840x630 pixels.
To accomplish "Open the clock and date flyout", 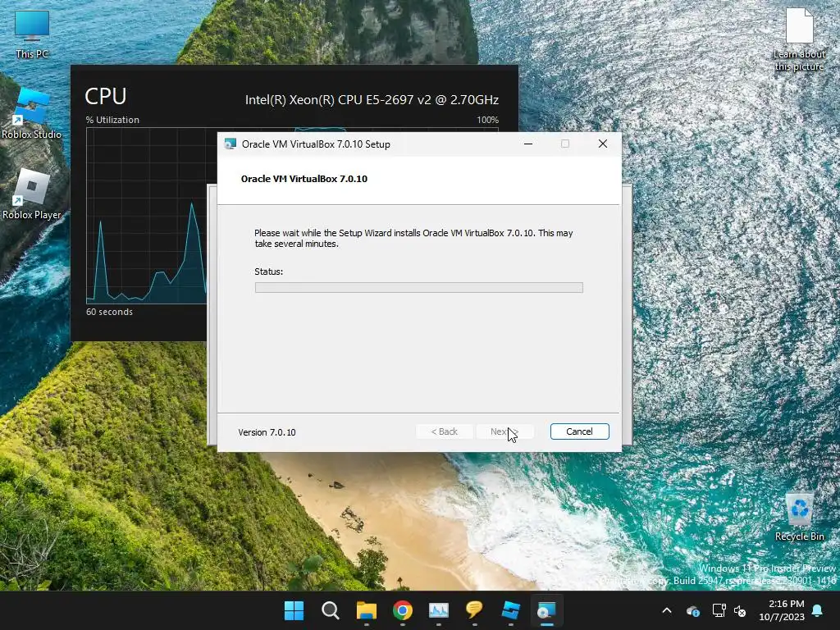I will (x=782, y=610).
